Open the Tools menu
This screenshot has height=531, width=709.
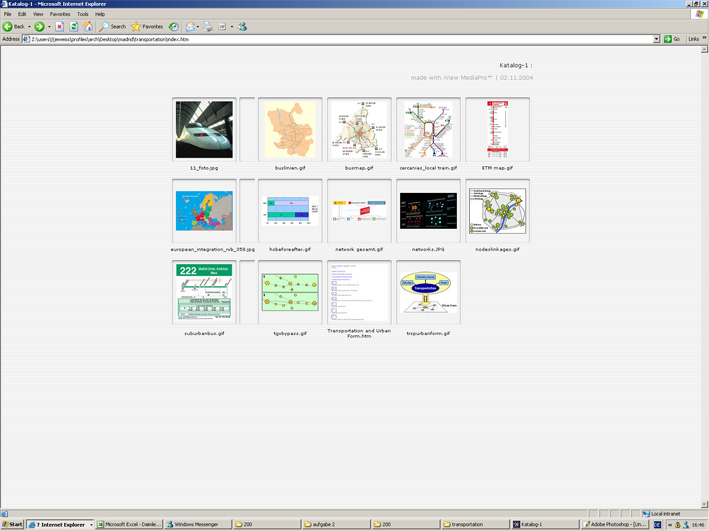83,14
